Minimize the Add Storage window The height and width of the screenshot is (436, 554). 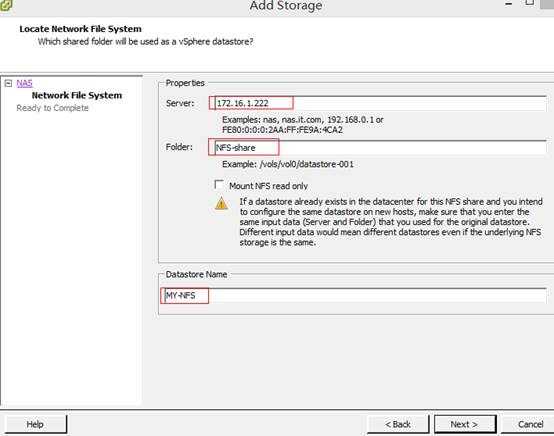(x=509, y=4)
